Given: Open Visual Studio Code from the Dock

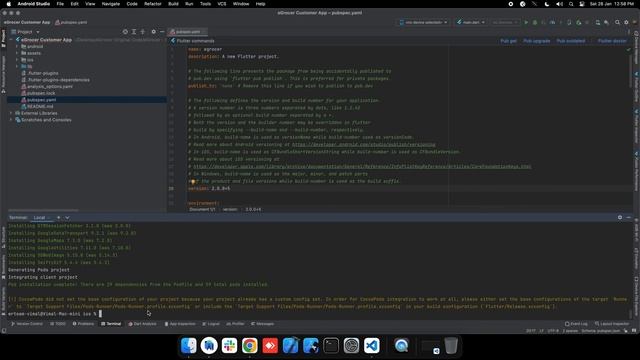Looking at the screenshot, I should (x=372, y=345).
